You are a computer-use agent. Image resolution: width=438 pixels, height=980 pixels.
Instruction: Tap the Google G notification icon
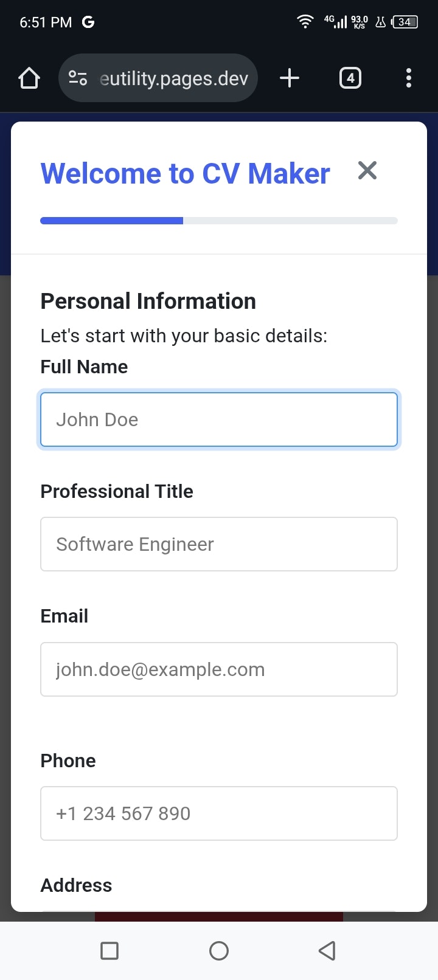pyautogui.click(x=88, y=22)
